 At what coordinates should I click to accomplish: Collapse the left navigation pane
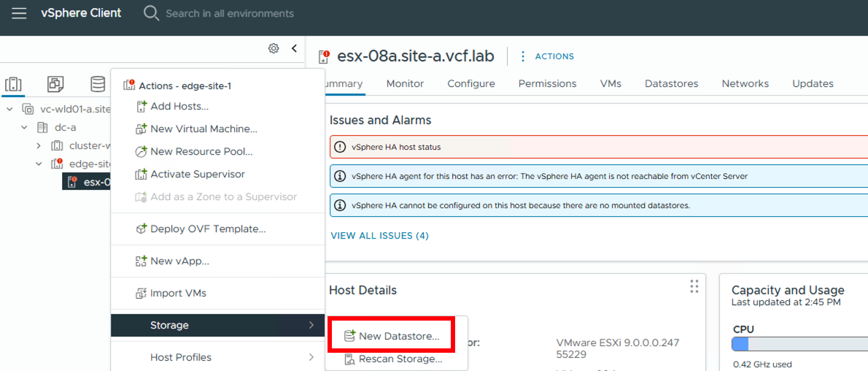pos(294,48)
